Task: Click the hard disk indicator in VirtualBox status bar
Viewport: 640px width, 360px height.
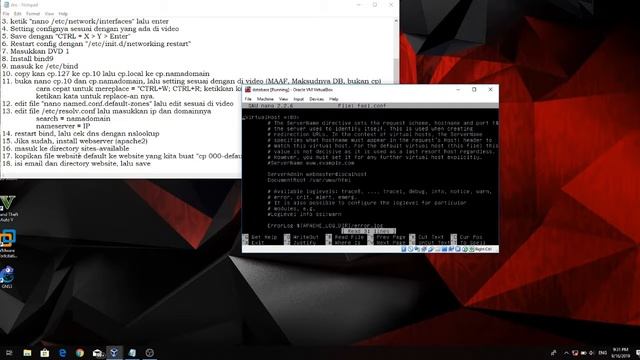Action: pos(404,249)
